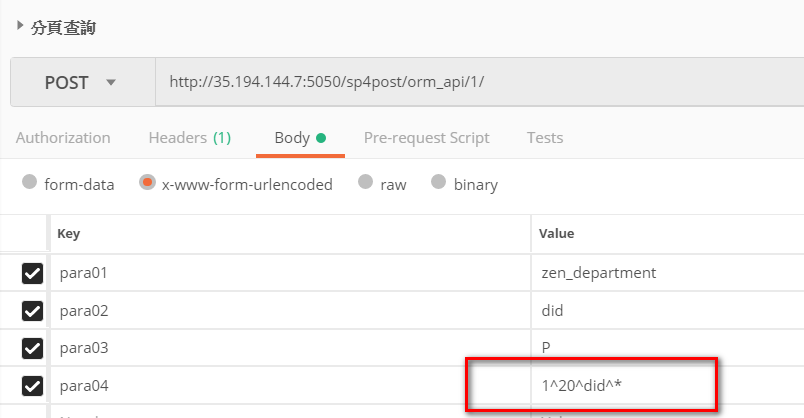
Task: Collapse the 分頁查詢 request section
Action: point(20,26)
